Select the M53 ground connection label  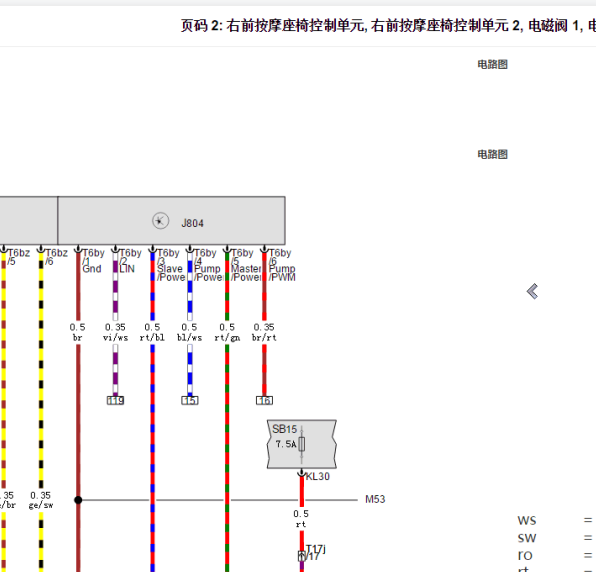375,499
